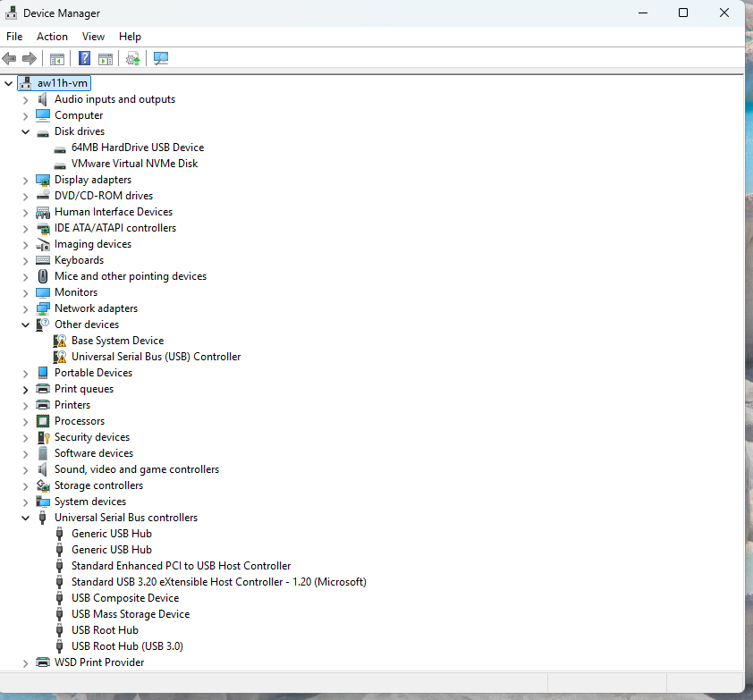This screenshot has width=753, height=700.
Task: Collapse the aw11h-vm root node
Action: (x=9, y=83)
